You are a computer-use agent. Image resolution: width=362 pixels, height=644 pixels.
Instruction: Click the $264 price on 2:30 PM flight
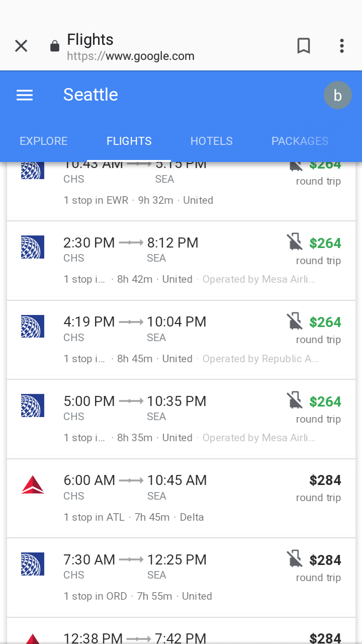(325, 244)
